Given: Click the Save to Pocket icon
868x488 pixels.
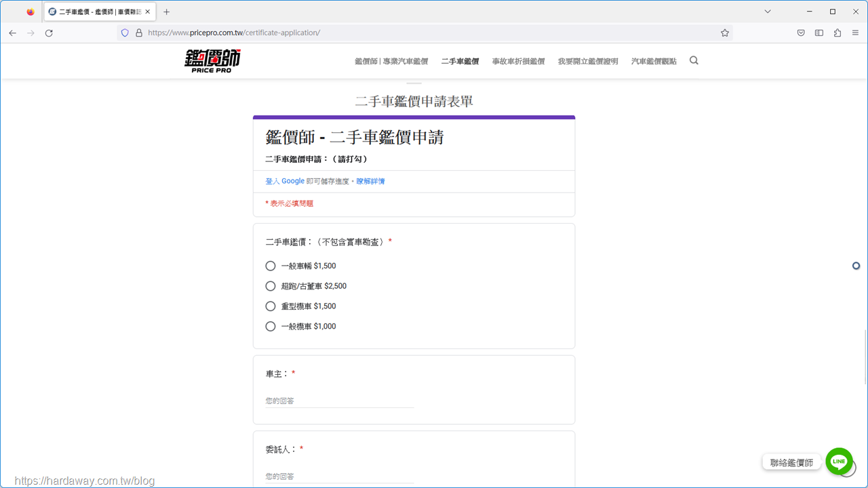Looking at the screenshot, I should (801, 33).
